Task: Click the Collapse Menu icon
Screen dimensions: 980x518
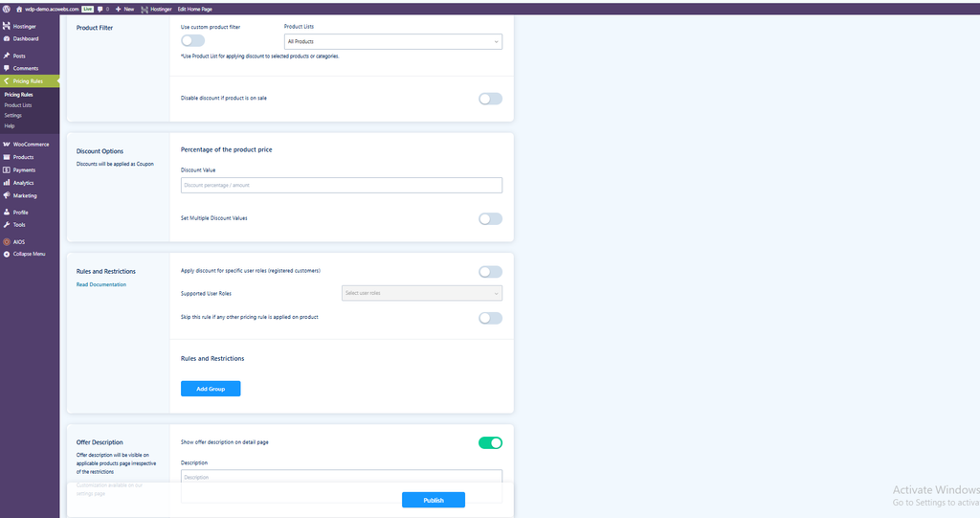Action: tap(7, 254)
